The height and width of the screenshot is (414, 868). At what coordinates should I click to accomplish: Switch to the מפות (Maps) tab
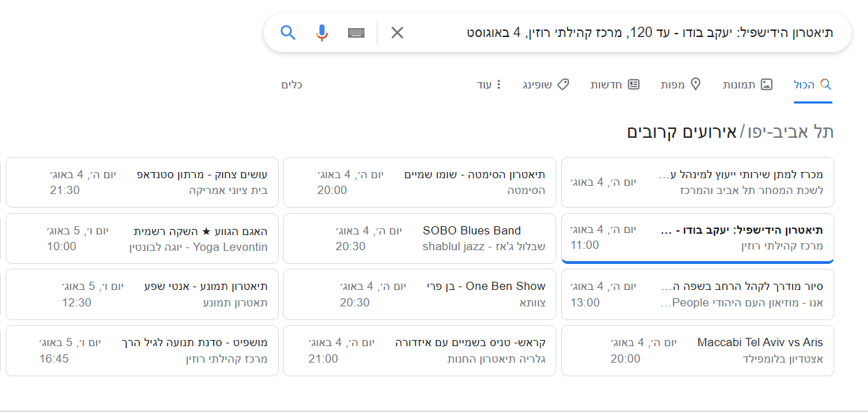(x=681, y=84)
